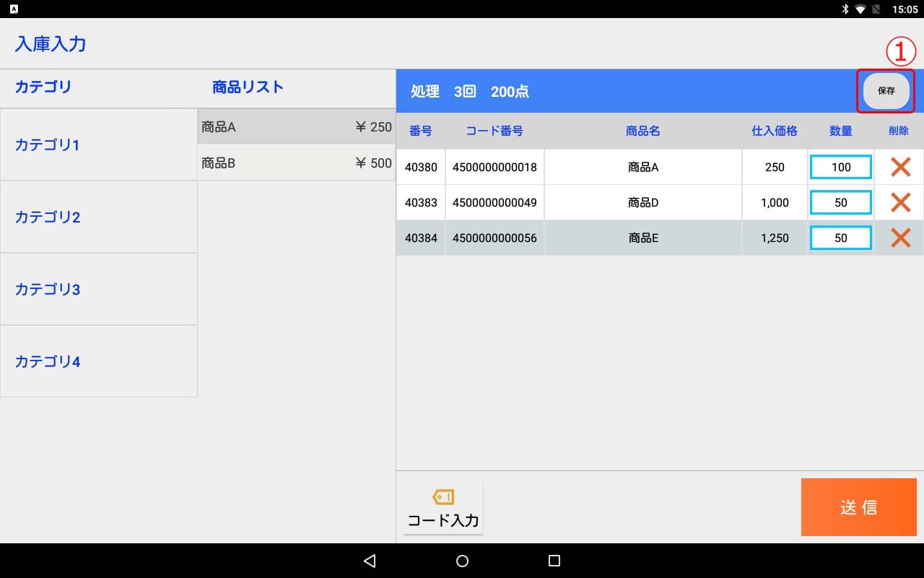Click the 番号 column header

pos(421,131)
